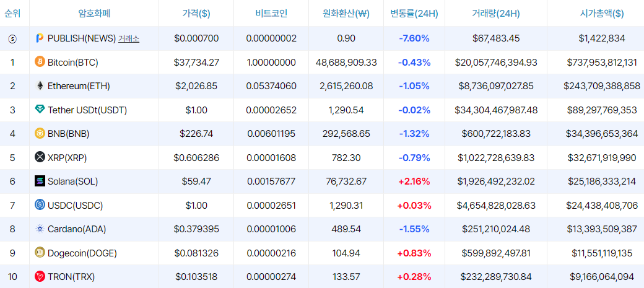Sort by the 비트코인 column header
The width and height of the screenshot is (644, 288).
[271, 13]
